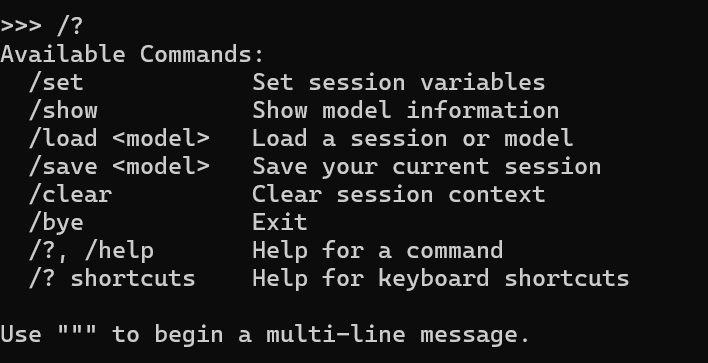The image size is (708, 363).
Task: Click the /load <model> command
Action: pos(119,139)
